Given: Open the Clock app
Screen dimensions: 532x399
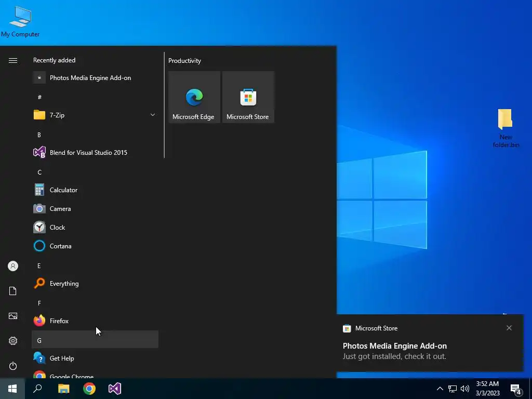Looking at the screenshot, I should 95,228.
